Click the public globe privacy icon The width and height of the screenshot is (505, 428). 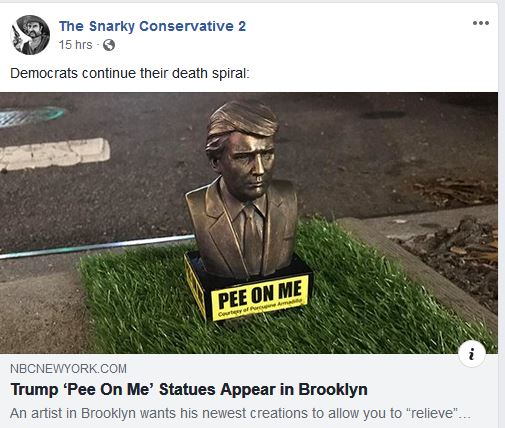pos(109,45)
